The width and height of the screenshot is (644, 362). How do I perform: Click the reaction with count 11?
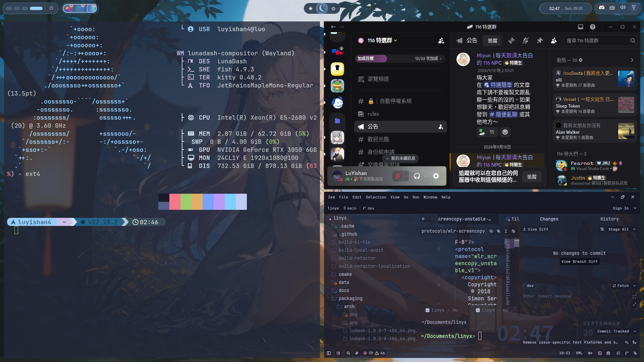click(487, 132)
